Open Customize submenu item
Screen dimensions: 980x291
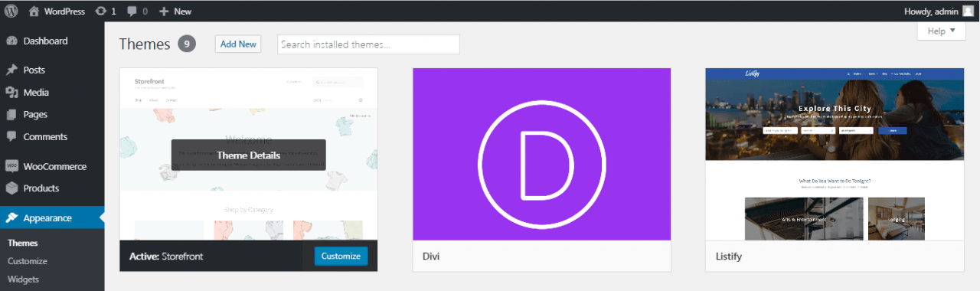pos(28,261)
